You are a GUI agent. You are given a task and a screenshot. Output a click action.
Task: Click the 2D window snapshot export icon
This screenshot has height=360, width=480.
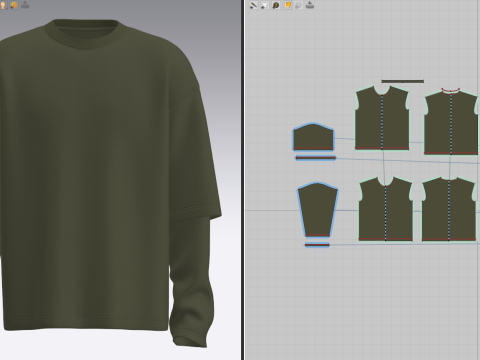(x=310, y=5)
